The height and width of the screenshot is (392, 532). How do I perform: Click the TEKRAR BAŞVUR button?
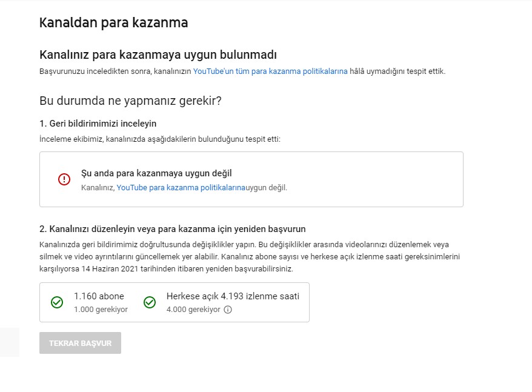pos(80,343)
